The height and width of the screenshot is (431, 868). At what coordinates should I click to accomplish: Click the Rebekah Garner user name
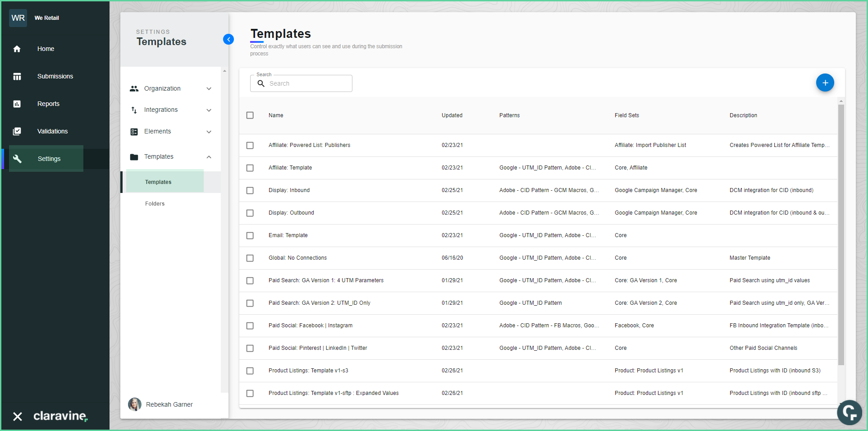pyautogui.click(x=169, y=404)
